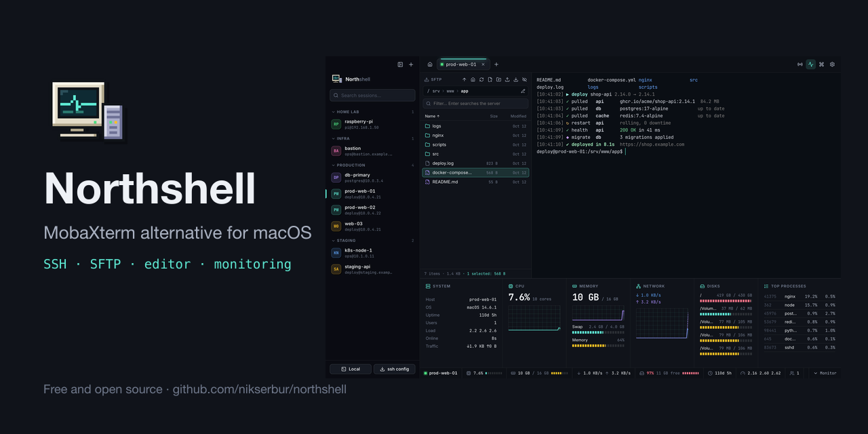
Task: Select the src folder
Action: (475, 154)
